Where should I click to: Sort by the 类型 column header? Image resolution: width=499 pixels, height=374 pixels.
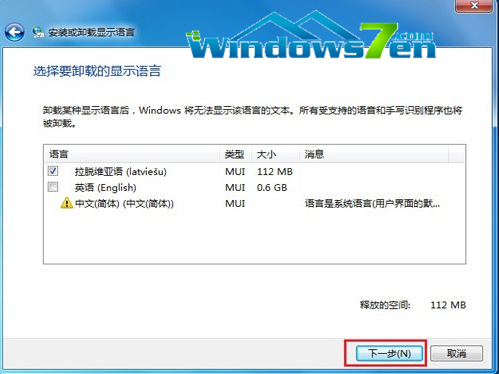[236, 154]
